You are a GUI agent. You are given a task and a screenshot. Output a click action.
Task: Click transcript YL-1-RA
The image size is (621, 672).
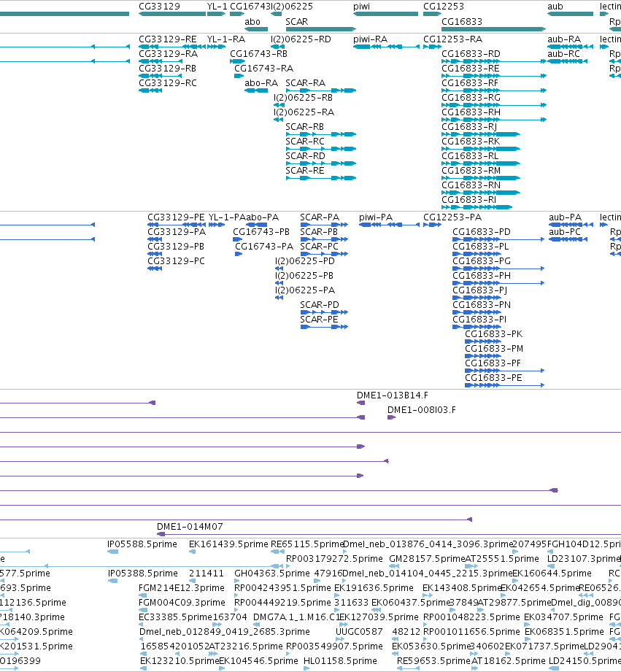217,47
